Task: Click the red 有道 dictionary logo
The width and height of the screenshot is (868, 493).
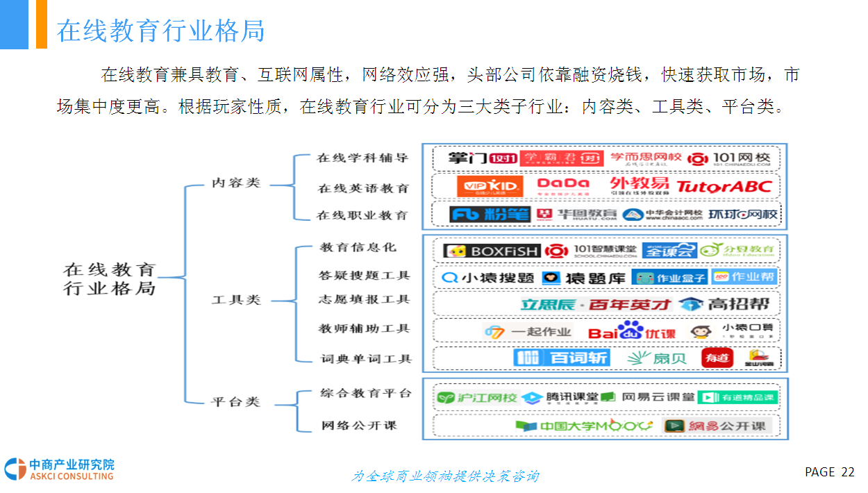Action: point(717,358)
